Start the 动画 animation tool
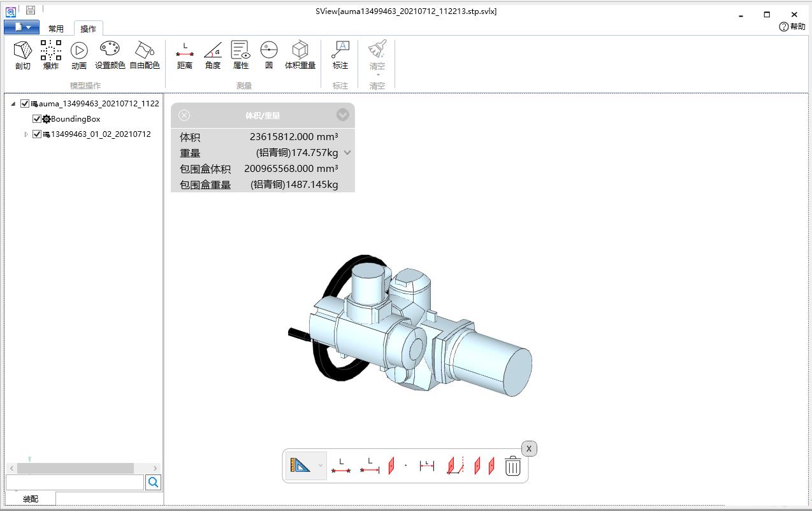The height and width of the screenshot is (512, 812). 79,55
